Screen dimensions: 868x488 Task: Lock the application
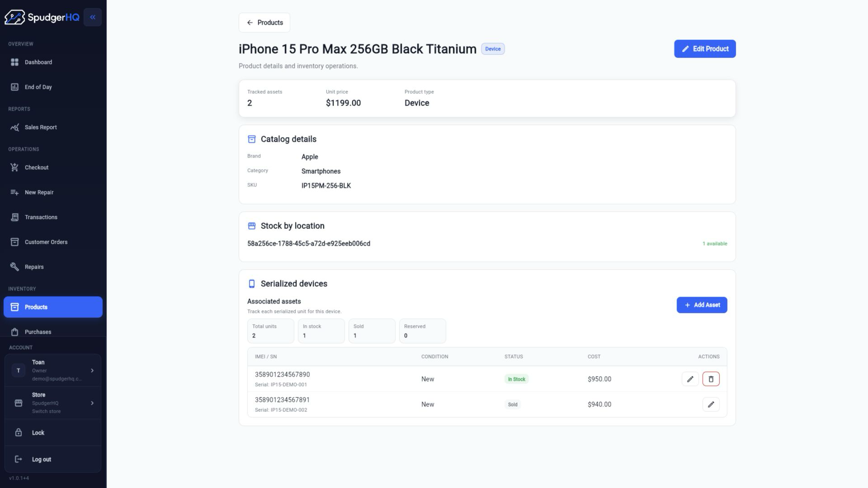[x=53, y=432]
